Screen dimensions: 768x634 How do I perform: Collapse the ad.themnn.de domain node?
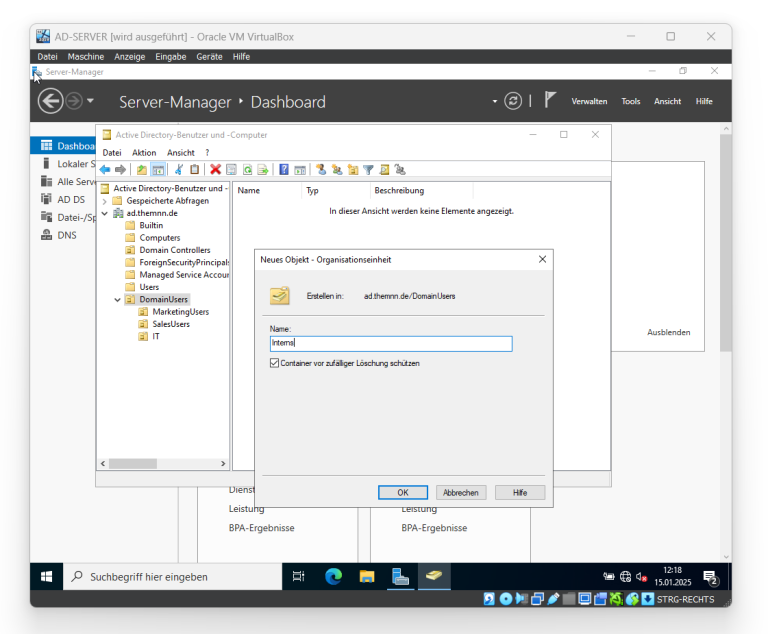[105, 213]
